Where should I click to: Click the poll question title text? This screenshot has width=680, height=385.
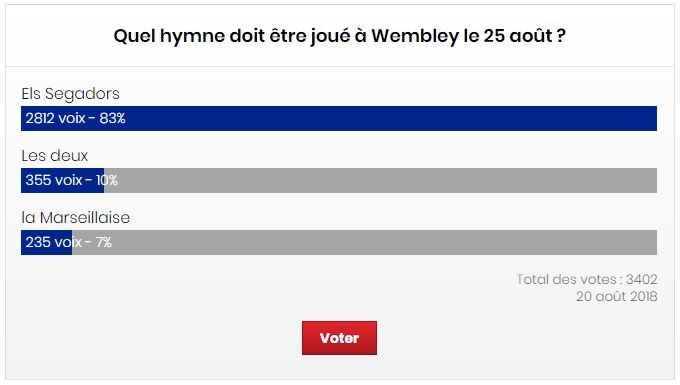tap(340, 36)
